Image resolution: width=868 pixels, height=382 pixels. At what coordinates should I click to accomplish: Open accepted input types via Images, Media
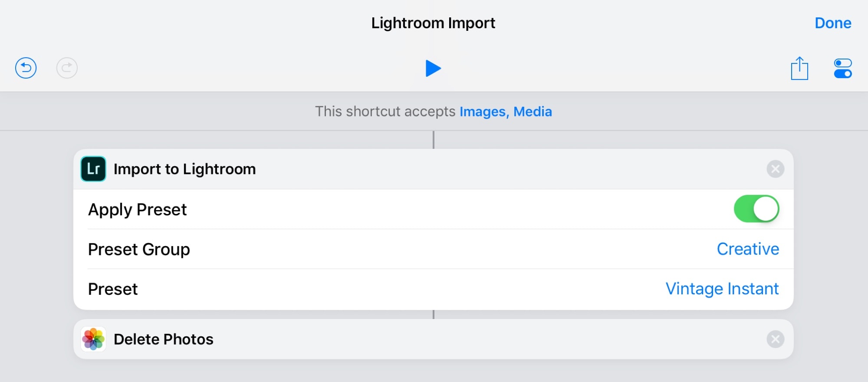coord(506,112)
